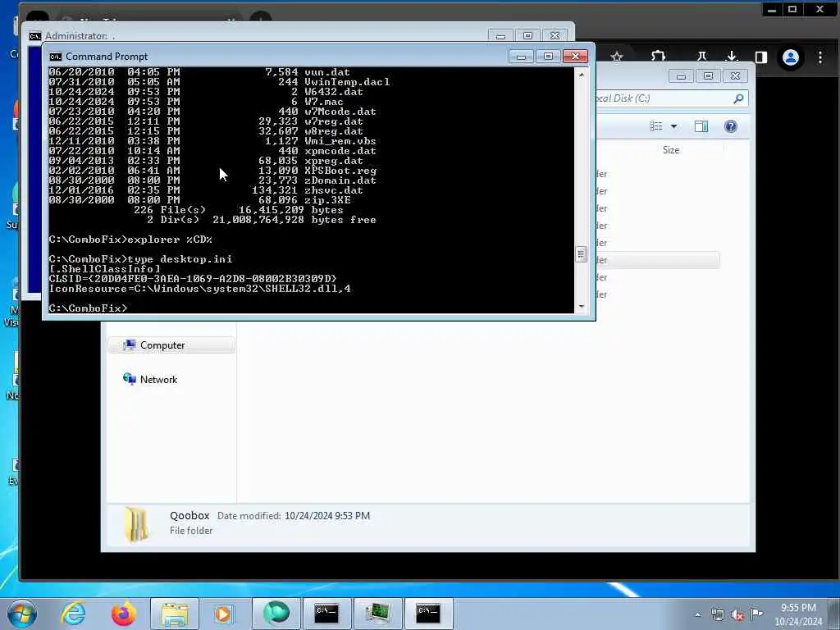Click the highlighted row in Explorer file list
The height and width of the screenshot is (630, 840).
[658, 260]
